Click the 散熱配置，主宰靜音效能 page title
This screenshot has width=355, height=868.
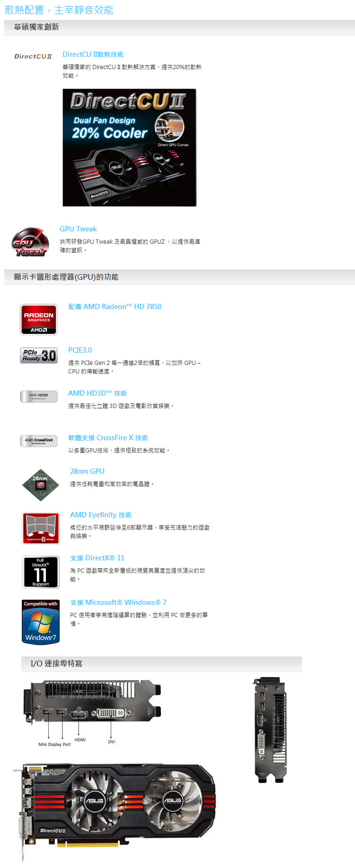click(x=59, y=10)
